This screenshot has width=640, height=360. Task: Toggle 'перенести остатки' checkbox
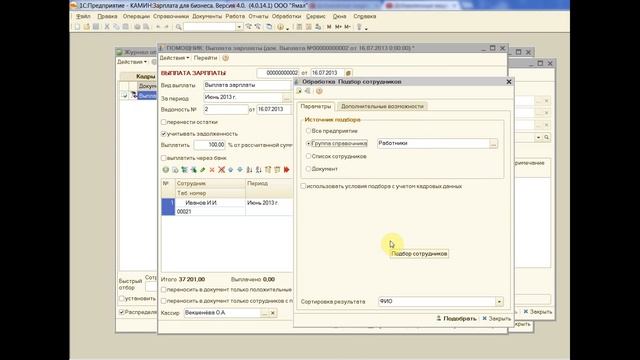tap(163, 122)
